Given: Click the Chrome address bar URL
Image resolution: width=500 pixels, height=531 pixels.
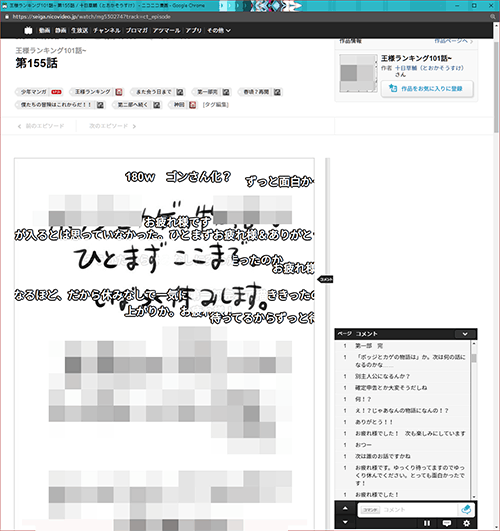Looking at the screenshot, I should (x=91, y=17).
